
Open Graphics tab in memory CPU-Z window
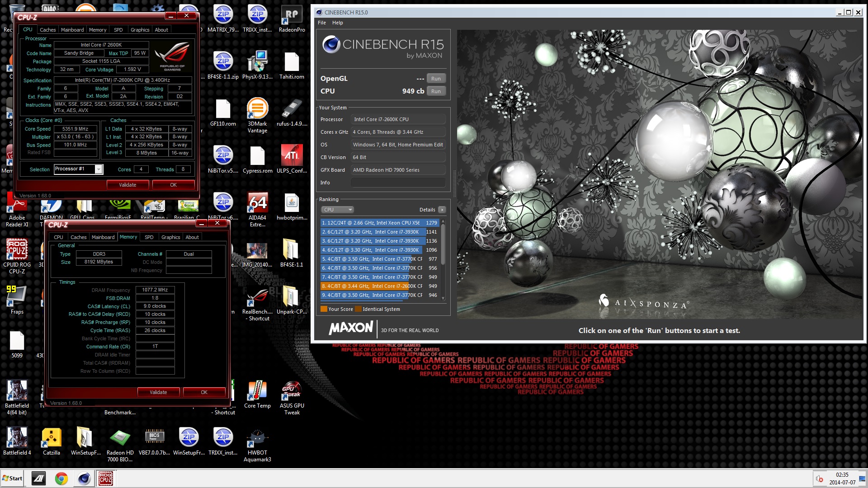(171, 237)
